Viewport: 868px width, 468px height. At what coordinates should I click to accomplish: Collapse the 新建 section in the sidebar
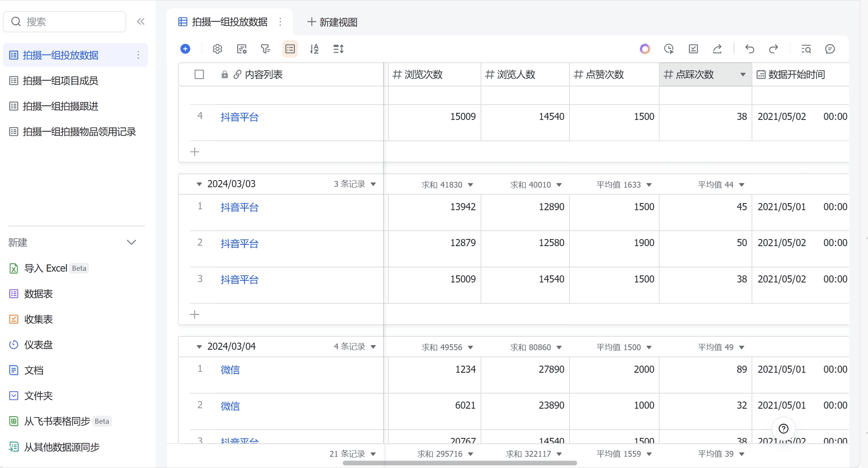132,242
